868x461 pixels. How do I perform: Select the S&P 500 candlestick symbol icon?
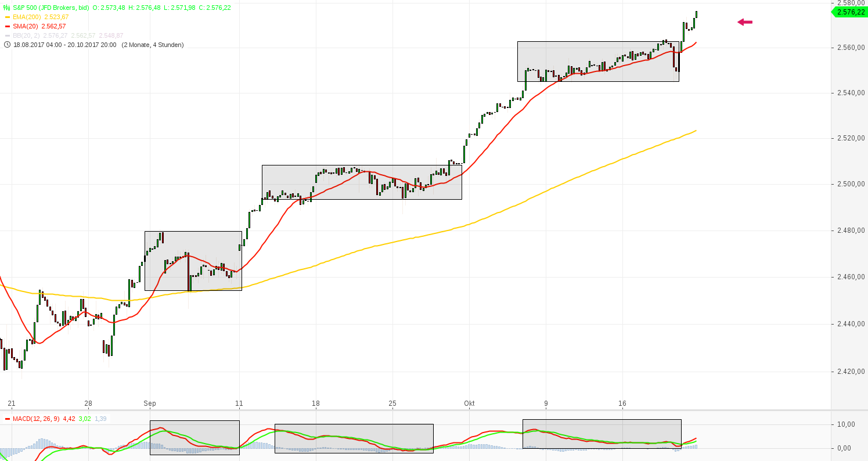(x=6, y=8)
